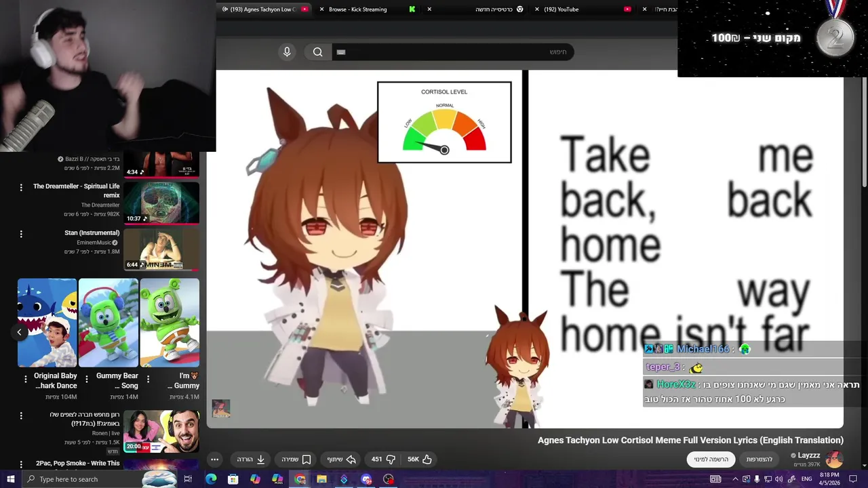Open menu for 2Pac, Pop Smoke video
Image resolution: width=868 pixels, height=488 pixels.
(21, 465)
